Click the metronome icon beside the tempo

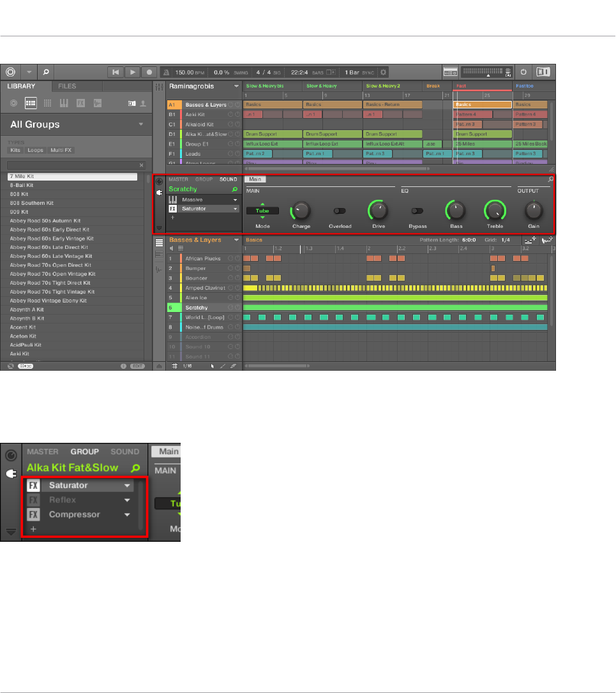(166, 73)
